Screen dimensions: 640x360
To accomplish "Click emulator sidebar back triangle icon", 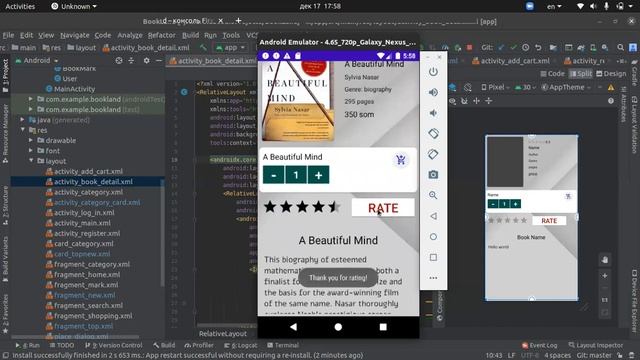I will [x=433, y=216].
